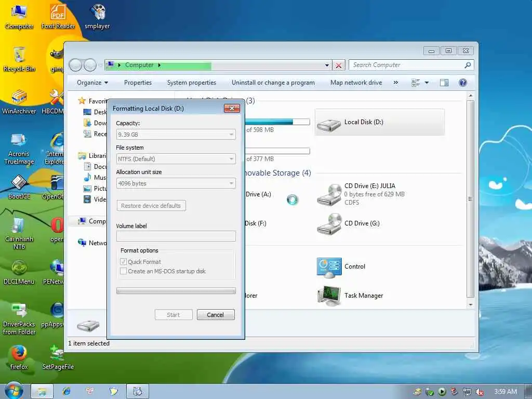Click the Volume label input field
The image size is (532, 399).
176,236
